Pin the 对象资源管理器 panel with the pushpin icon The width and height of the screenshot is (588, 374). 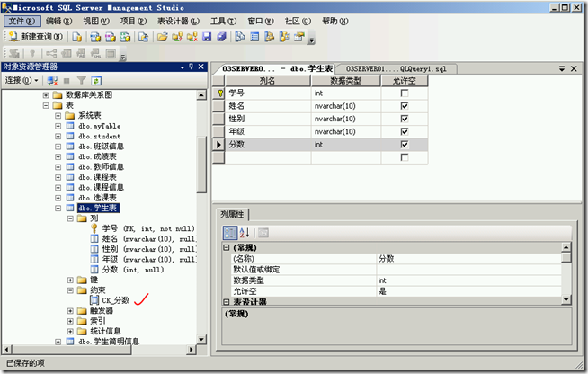[192, 67]
